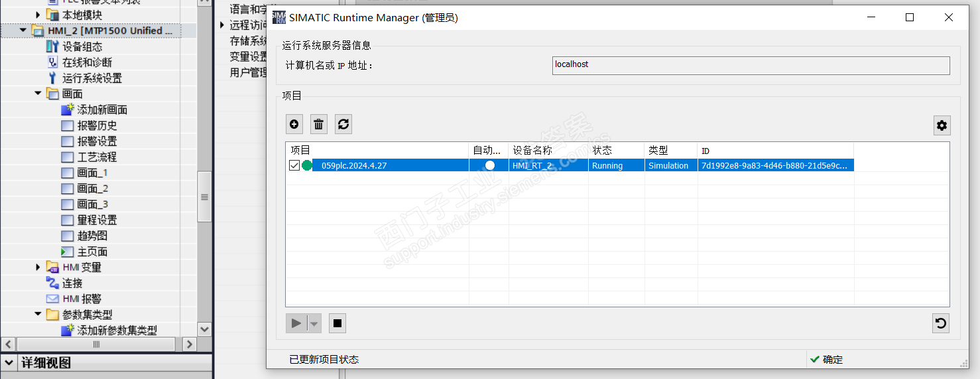Delete project using trash can icon
The height and width of the screenshot is (379, 980).
click(x=319, y=124)
